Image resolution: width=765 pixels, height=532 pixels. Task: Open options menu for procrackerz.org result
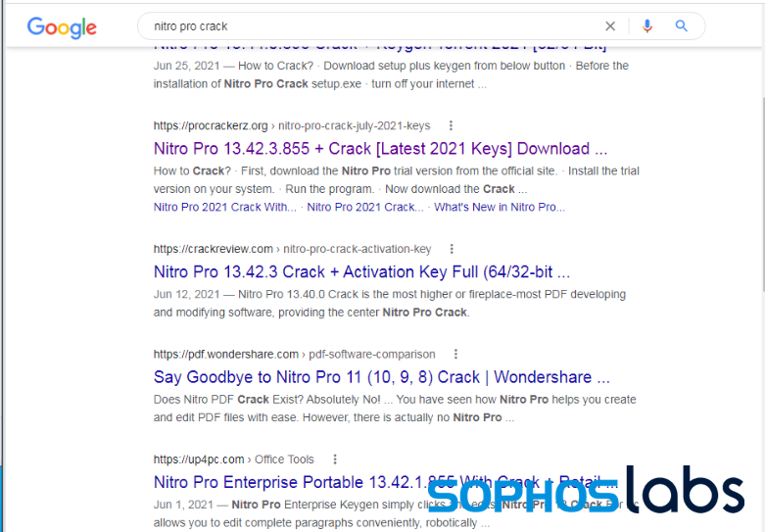451,125
